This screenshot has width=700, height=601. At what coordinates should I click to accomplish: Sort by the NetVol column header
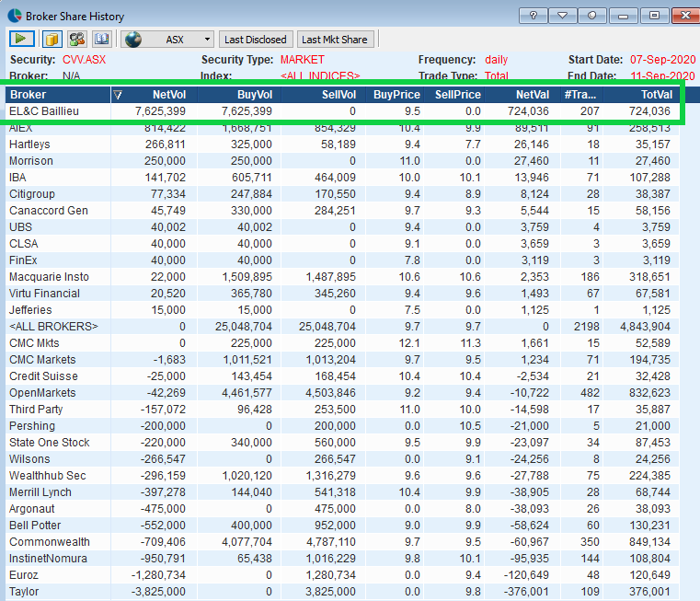tap(154, 95)
